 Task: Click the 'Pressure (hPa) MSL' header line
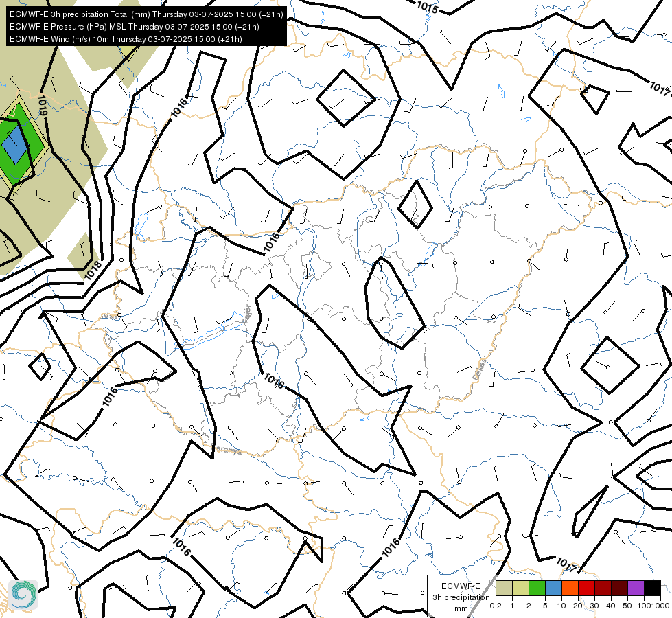pos(134,27)
